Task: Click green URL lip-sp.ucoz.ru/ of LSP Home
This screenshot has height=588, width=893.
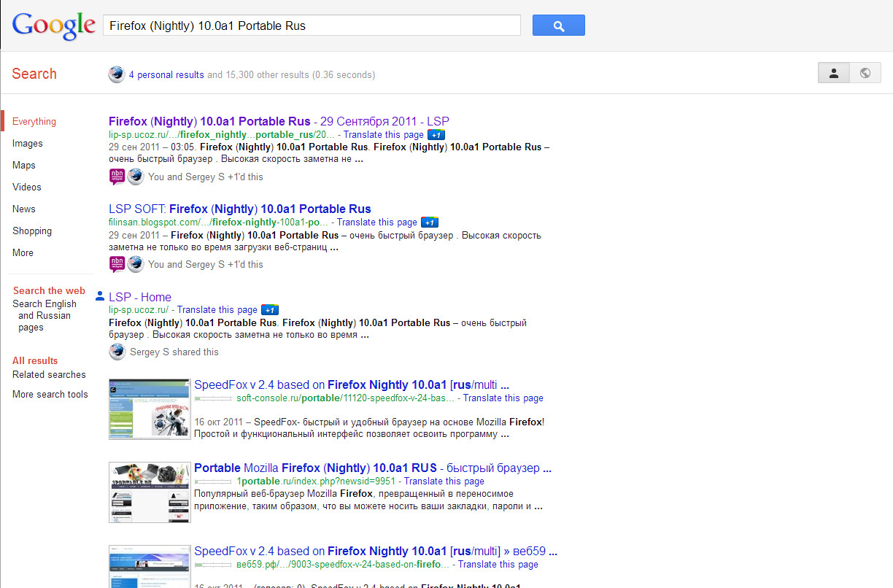Action: point(139,310)
